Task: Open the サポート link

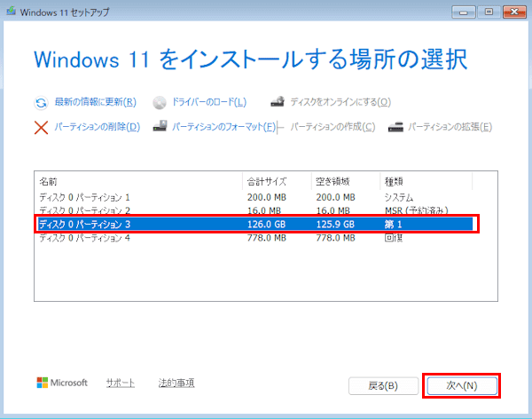Action: 120,383
